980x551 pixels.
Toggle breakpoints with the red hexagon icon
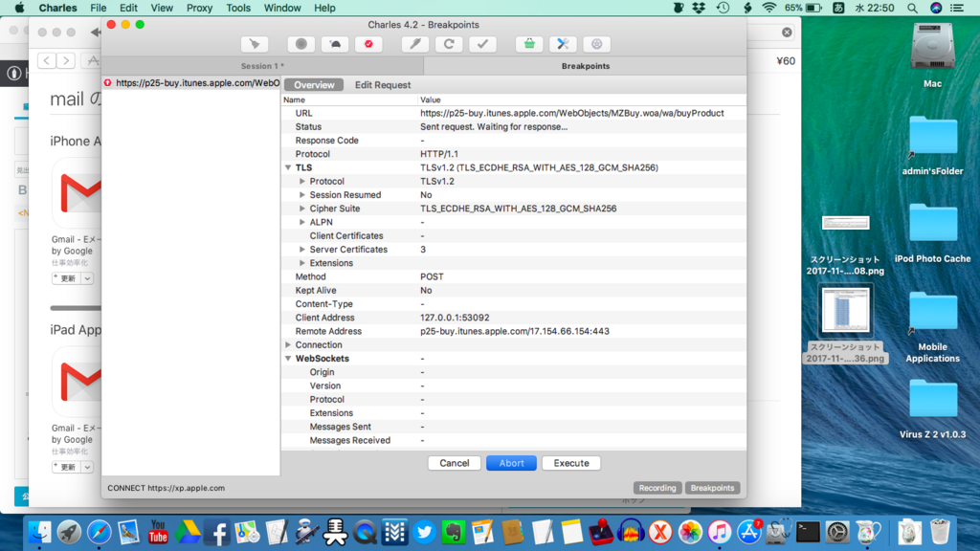point(368,44)
